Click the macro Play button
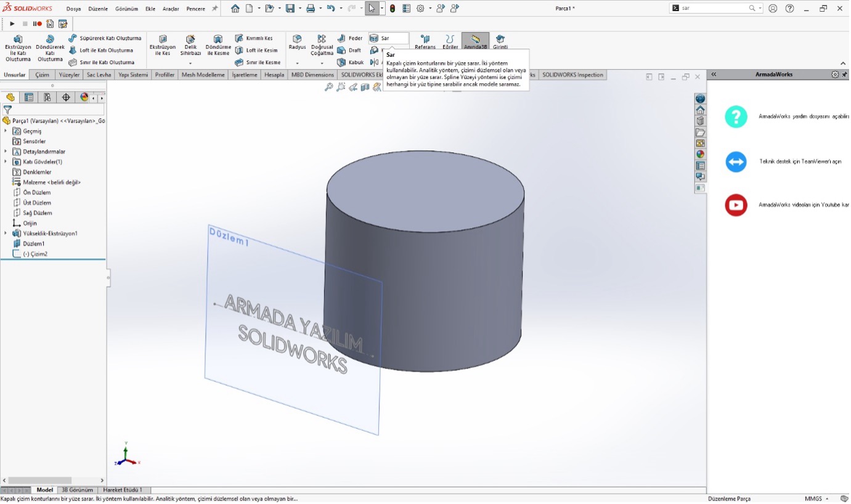This screenshot has height=504, width=851. [12, 23]
